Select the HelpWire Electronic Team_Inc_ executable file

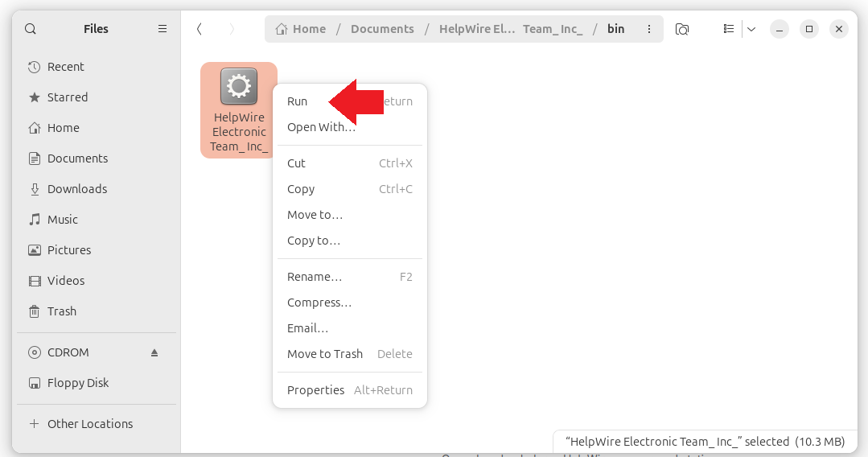(x=239, y=109)
